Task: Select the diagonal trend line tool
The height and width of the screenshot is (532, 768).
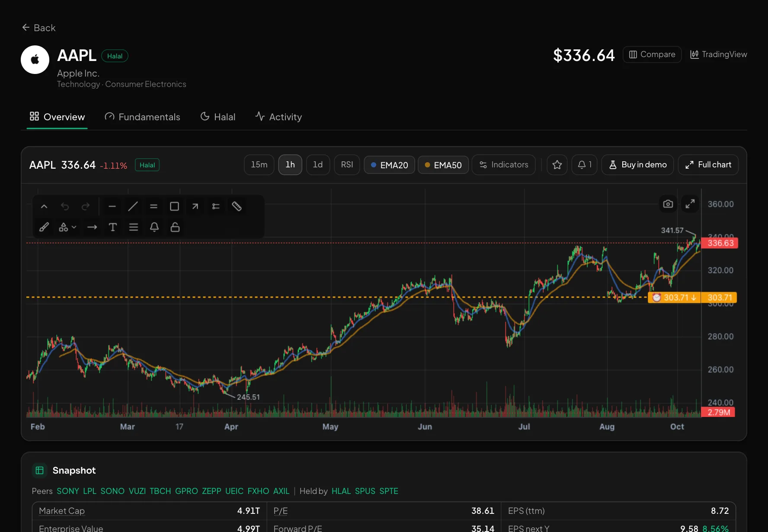Action: tap(133, 207)
